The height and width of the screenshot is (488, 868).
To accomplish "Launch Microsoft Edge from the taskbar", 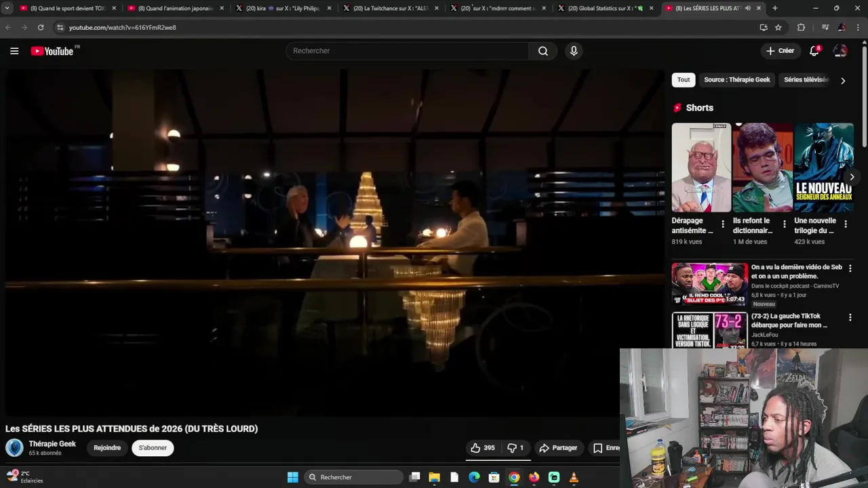I will [x=475, y=477].
